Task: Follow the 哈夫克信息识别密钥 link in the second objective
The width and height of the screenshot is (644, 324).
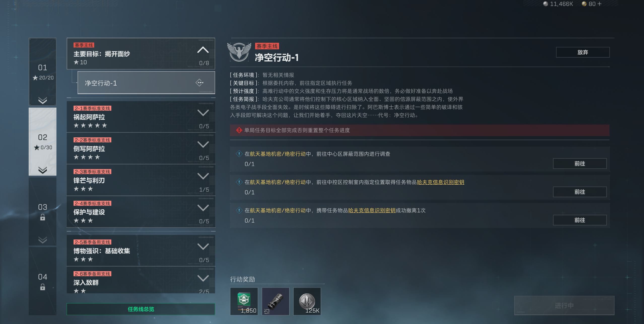Action: (x=440, y=182)
